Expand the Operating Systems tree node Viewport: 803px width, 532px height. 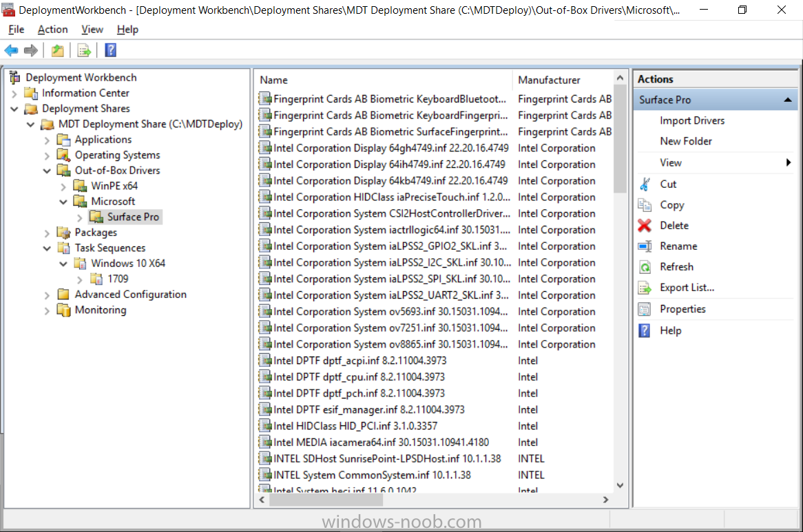point(47,156)
